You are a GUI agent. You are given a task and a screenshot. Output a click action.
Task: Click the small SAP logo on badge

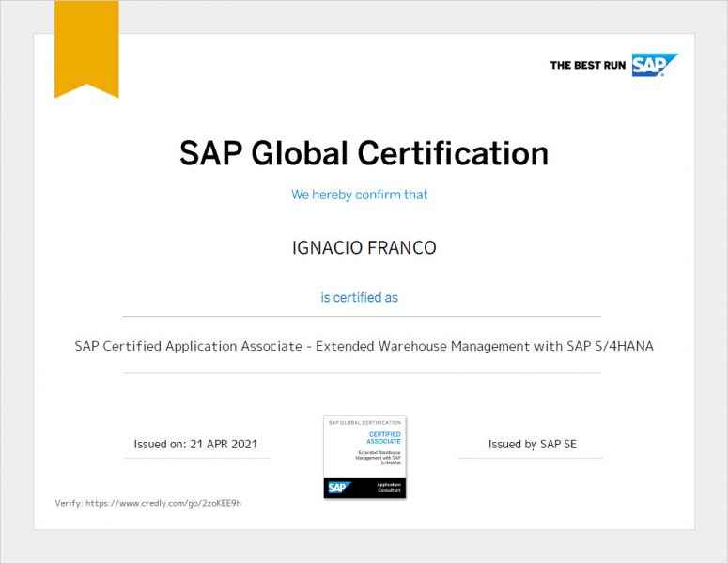pos(338,487)
